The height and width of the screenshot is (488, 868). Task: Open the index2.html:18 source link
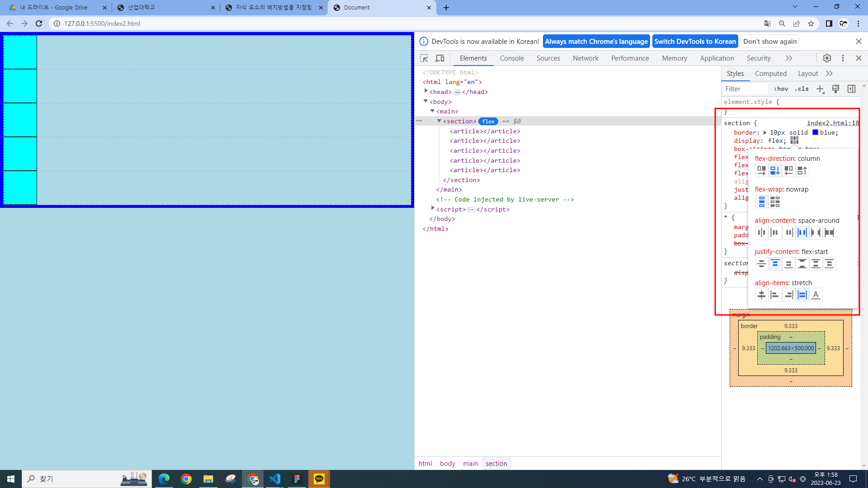coord(832,123)
